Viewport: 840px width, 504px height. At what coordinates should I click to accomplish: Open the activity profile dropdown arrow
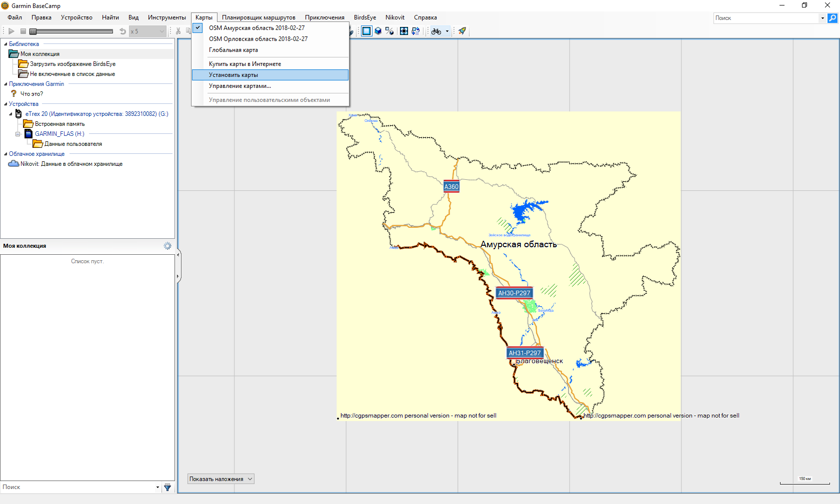pos(447,31)
